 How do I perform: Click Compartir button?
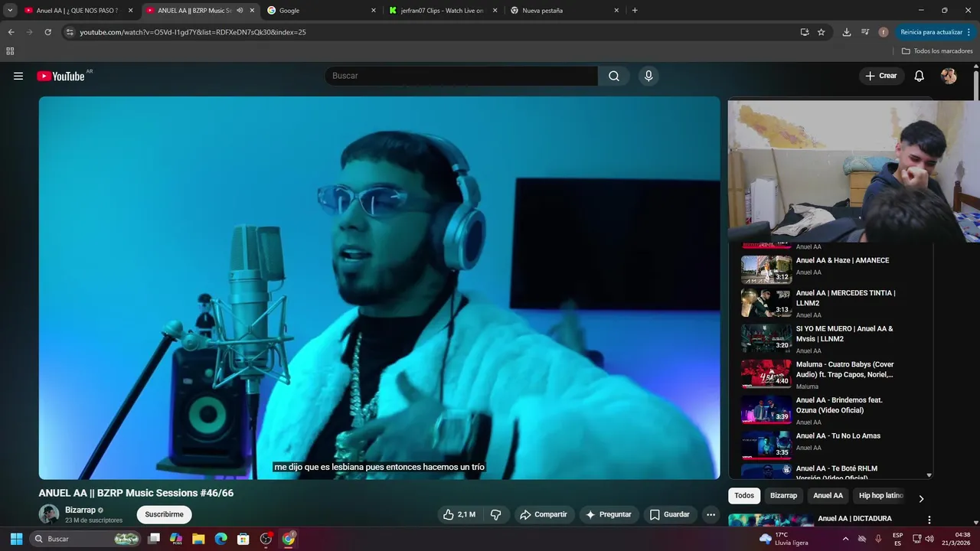(544, 515)
